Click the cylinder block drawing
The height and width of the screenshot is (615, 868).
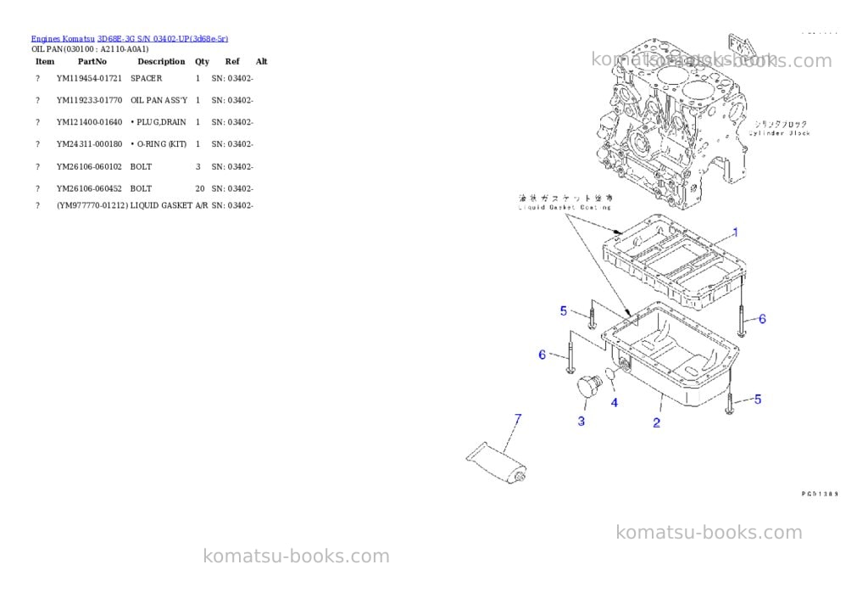672,122
